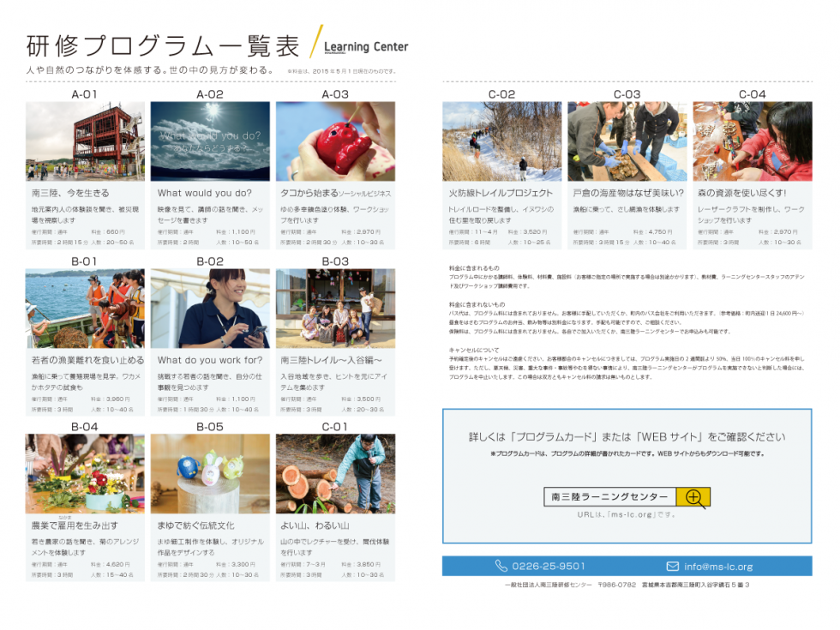Image resolution: width=840 pixels, height=630 pixels.
Task: Select the B-02 smiling woman with phone photo
Action: pos(210,309)
